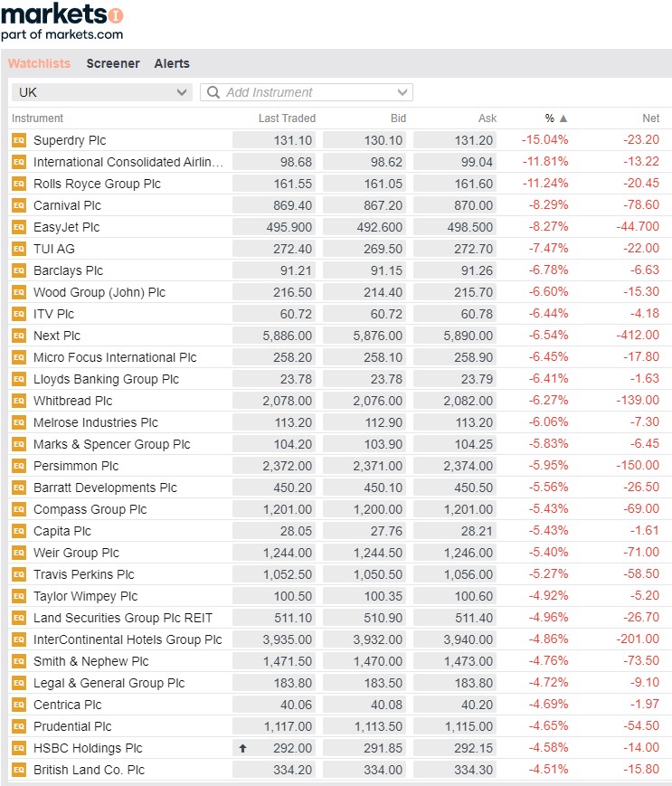Select the Watchlists tab
This screenshot has width=672, height=786.
(39, 63)
